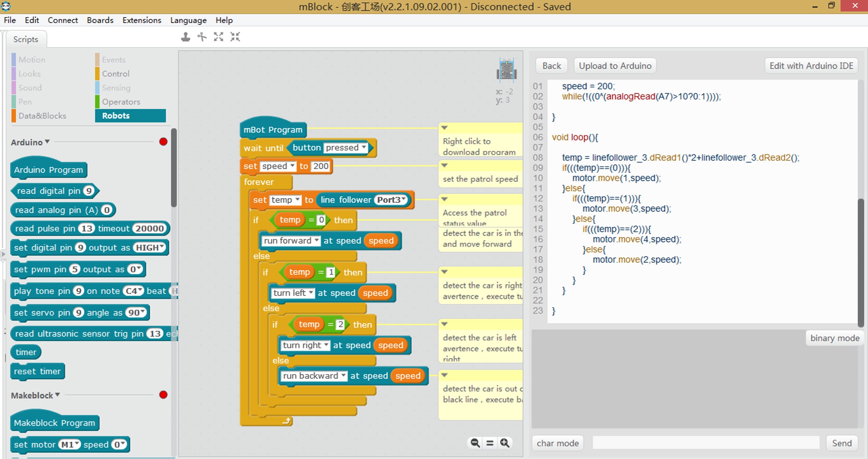
Task: Open the Boards menu
Action: (100, 20)
